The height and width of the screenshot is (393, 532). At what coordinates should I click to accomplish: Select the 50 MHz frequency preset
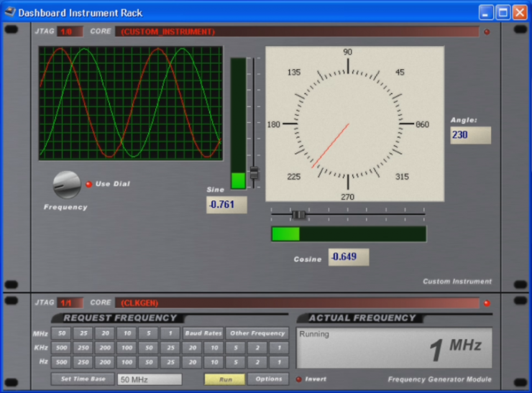61,333
